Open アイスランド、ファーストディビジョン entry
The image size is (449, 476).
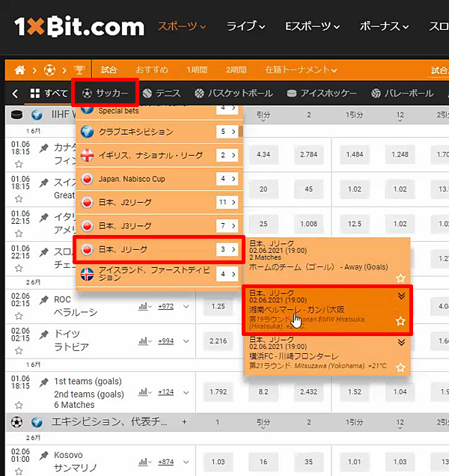pos(159,274)
